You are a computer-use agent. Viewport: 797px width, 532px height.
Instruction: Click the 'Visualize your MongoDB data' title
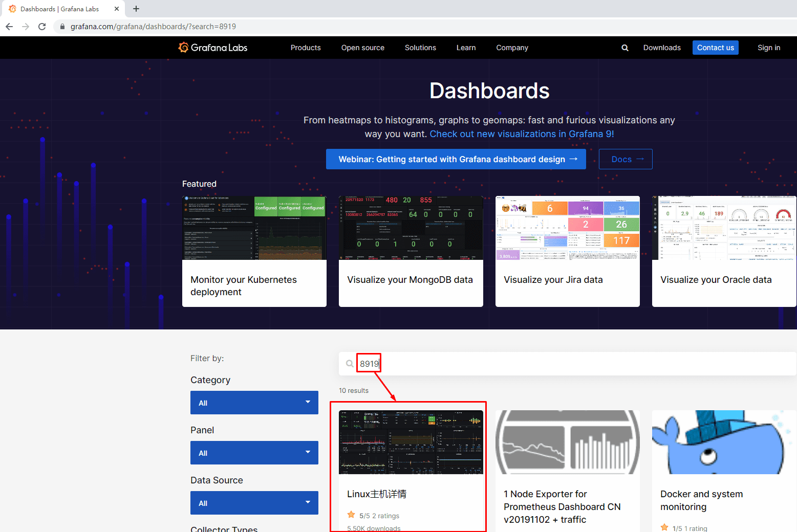point(410,280)
